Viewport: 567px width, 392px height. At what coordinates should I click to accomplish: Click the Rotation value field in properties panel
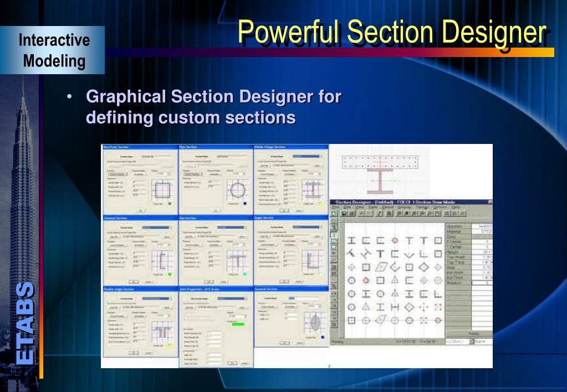click(x=482, y=283)
